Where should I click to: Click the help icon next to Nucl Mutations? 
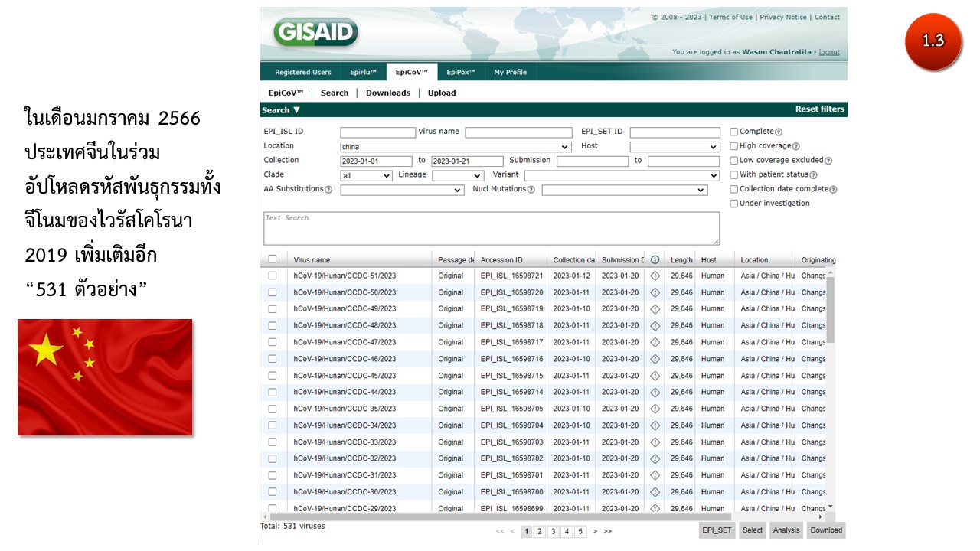pyautogui.click(x=532, y=190)
